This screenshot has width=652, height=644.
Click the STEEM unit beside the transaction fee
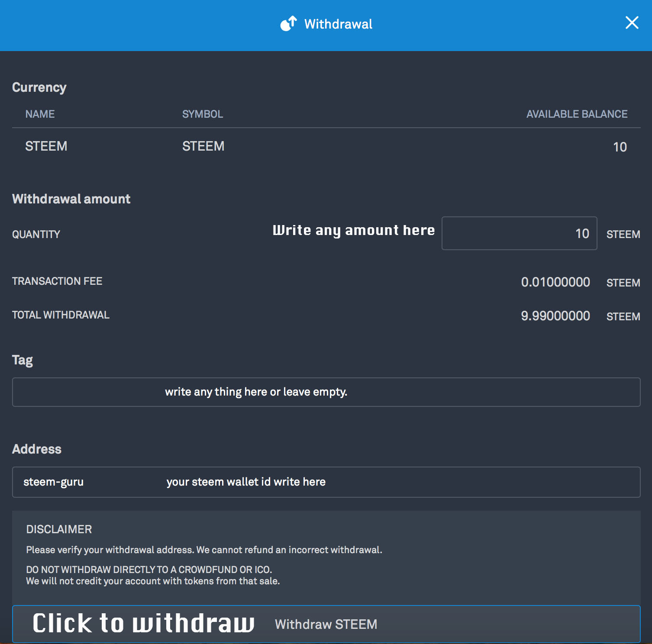click(x=623, y=283)
